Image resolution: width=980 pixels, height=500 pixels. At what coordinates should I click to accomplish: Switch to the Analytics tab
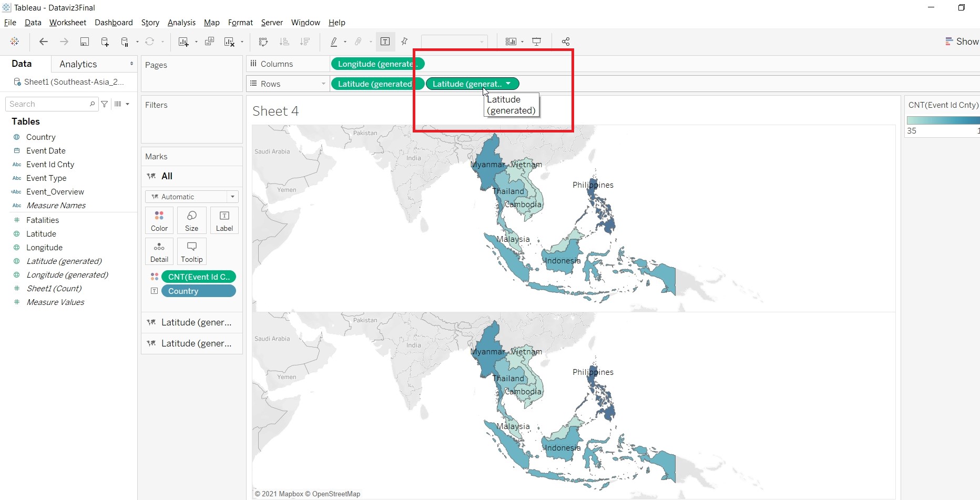[x=78, y=64]
